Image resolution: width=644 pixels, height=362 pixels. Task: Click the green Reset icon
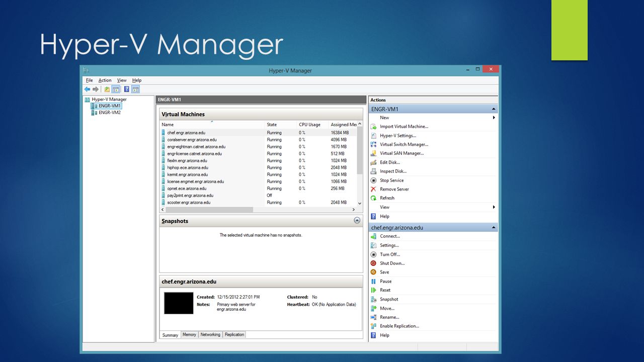coord(373,290)
